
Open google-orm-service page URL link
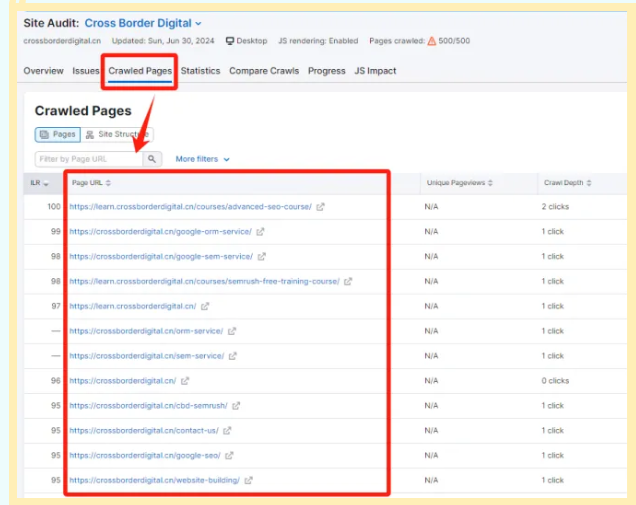point(160,232)
